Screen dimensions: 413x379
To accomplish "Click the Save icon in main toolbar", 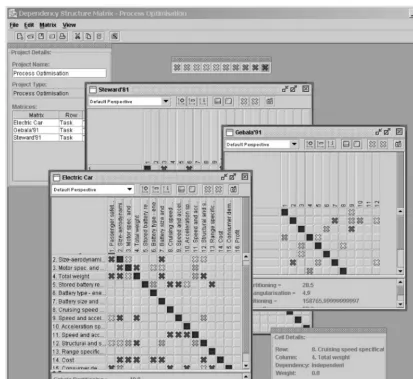I will pyautogui.click(x=41, y=36).
